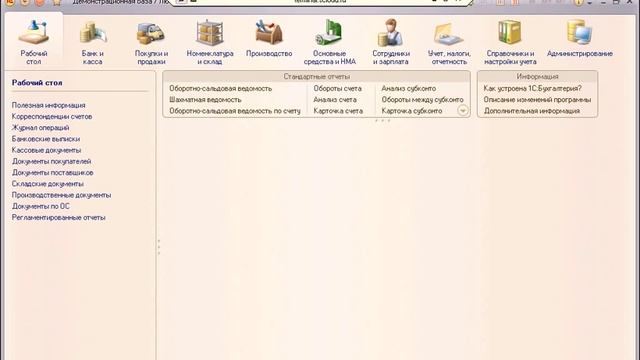
Task: Open Основные средства и НМА section
Action: (329, 42)
